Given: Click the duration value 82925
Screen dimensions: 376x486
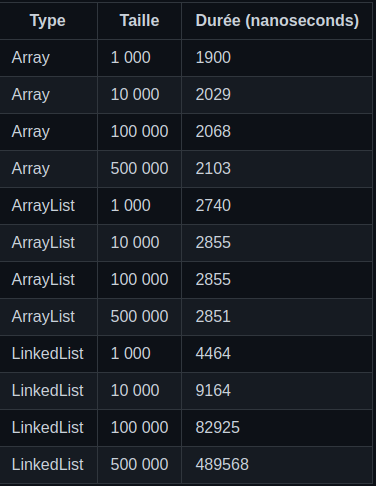Looking at the screenshot, I should point(218,428).
